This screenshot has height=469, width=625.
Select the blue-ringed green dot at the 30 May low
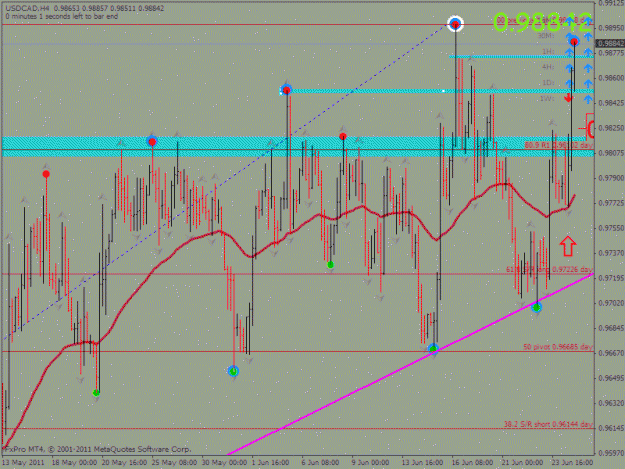(233, 371)
